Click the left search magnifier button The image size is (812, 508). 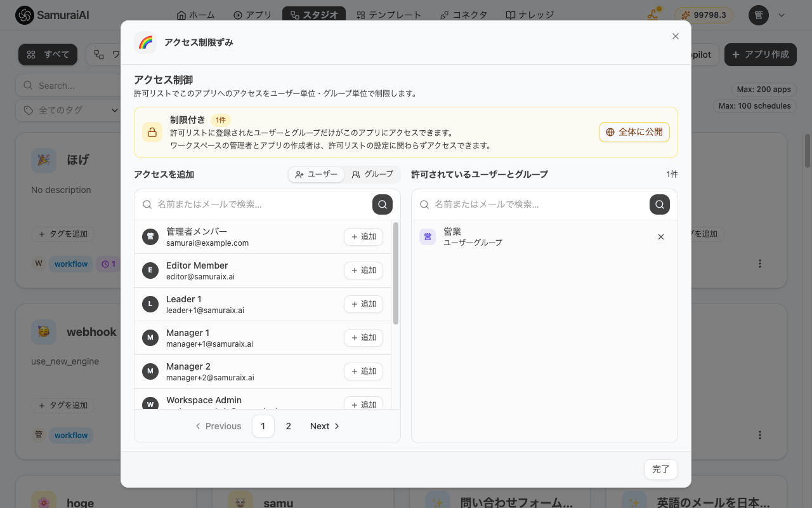(x=383, y=204)
